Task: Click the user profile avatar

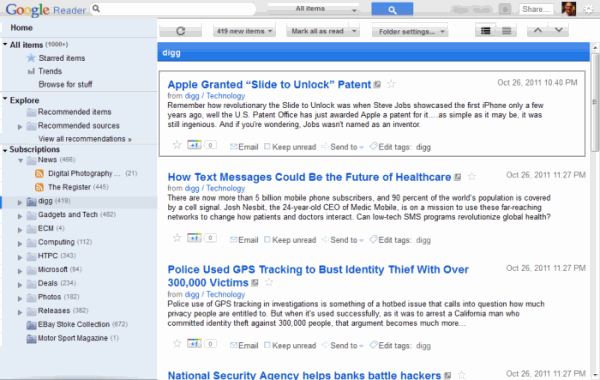Action: (569, 9)
